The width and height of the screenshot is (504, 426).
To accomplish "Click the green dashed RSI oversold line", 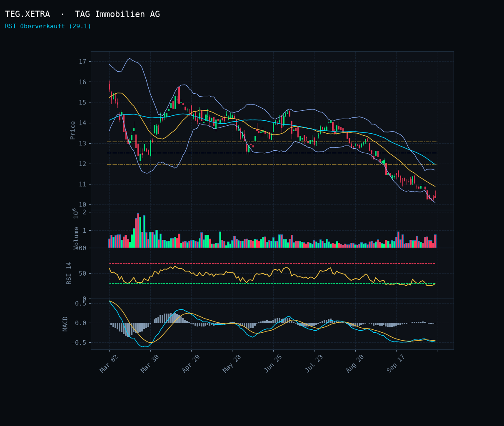I will pos(272,284).
